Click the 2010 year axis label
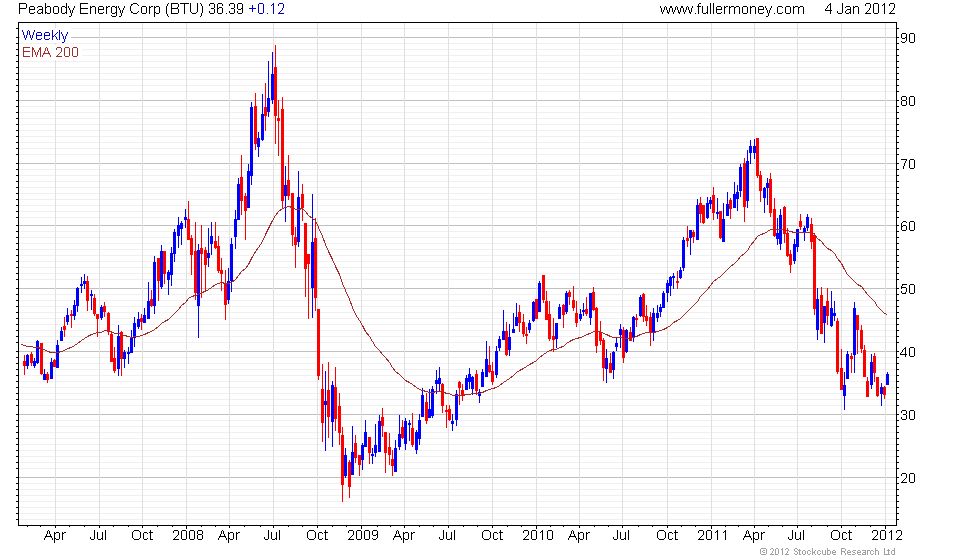This screenshot has width=980, height=560. tap(538, 536)
